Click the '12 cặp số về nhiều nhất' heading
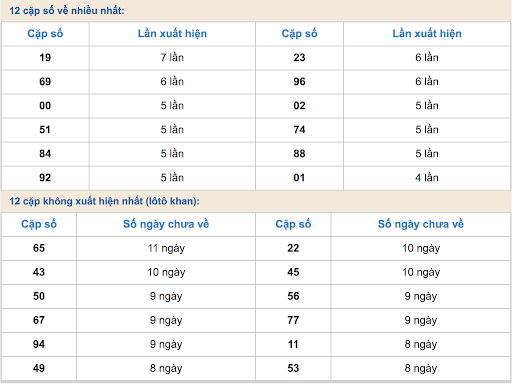This screenshot has width=512, height=386. (67, 11)
